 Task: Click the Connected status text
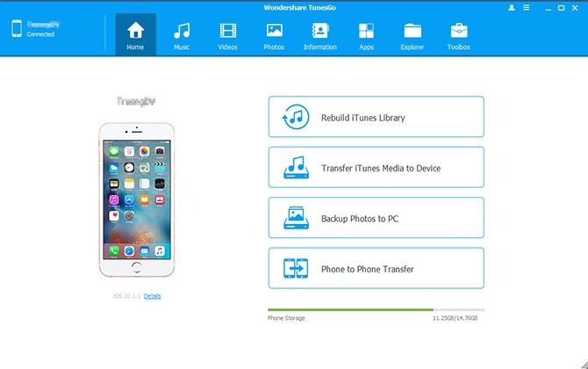click(x=40, y=34)
